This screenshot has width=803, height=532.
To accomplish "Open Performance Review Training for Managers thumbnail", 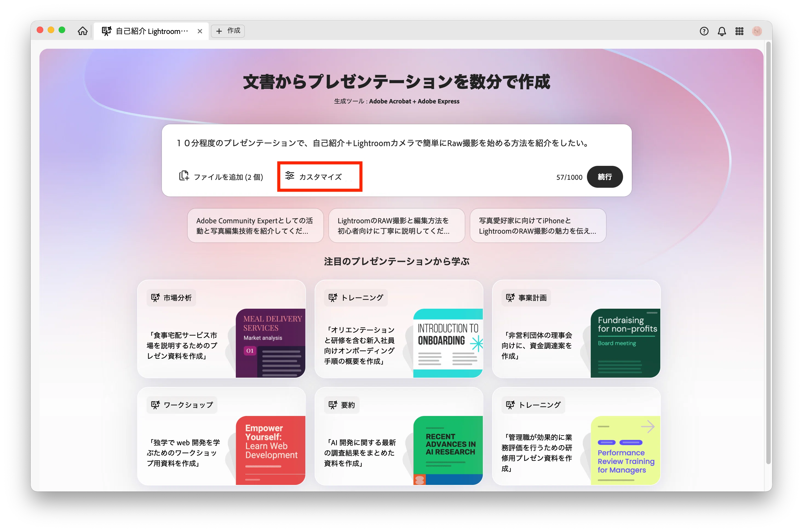I will (x=626, y=450).
